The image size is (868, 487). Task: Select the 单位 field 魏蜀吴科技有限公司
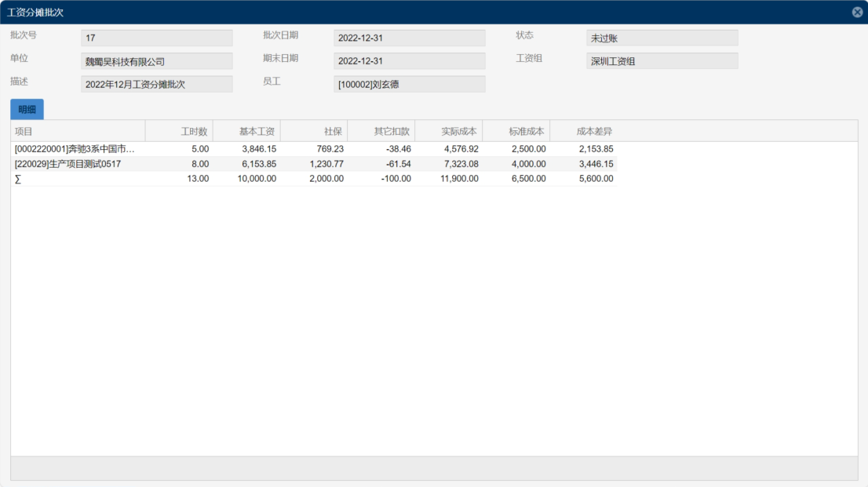(x=156, y=61)
